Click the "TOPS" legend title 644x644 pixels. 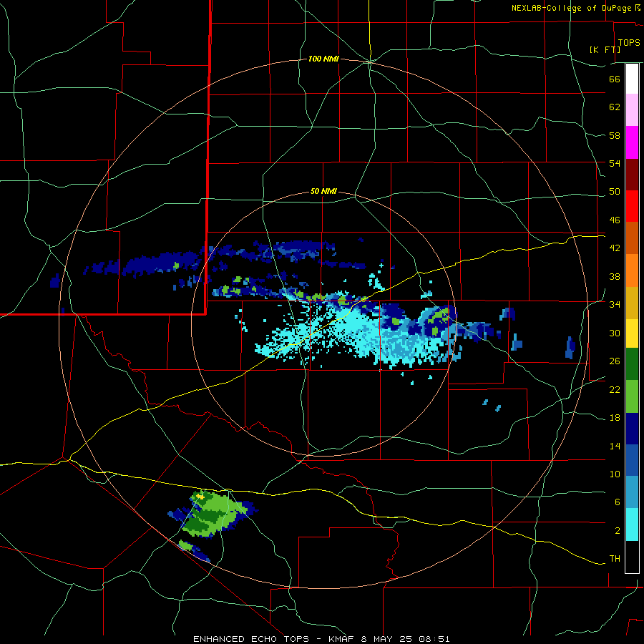tap(629, 42)
